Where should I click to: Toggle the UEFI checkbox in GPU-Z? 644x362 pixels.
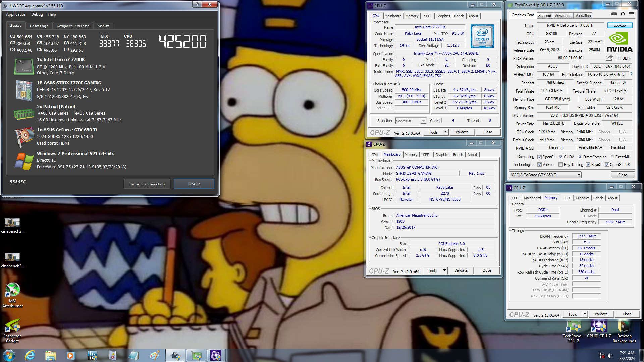coord(619,58)
